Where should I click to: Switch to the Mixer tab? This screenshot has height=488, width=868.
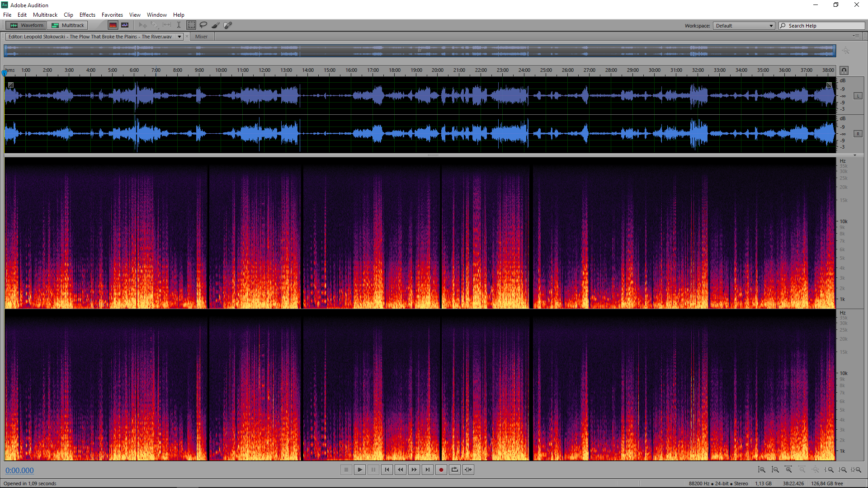[201, 37]
